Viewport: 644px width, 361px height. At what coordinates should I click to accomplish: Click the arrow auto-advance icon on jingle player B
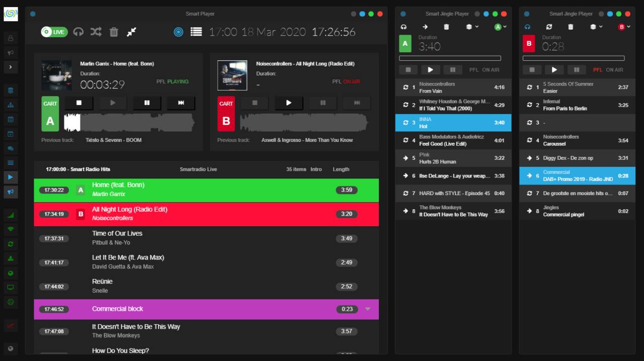coord(549,26)
